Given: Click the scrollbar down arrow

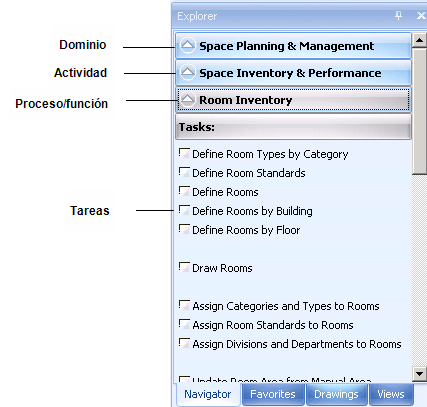Looking at the screenshot, I should pos(419,373).
